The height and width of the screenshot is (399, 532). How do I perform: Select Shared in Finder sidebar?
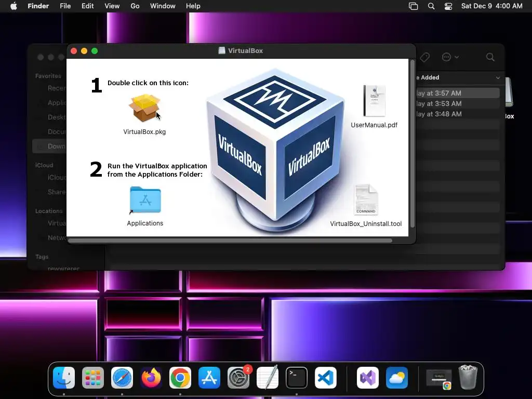coord(49,192)
